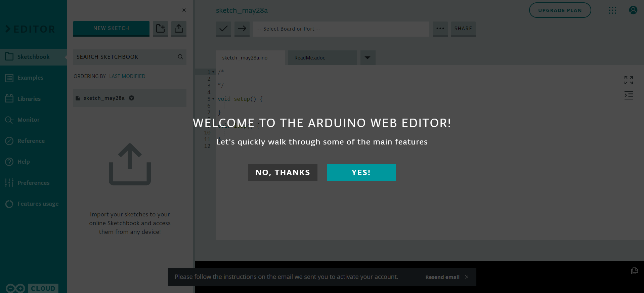644x293 pixels.
Task: Click the EDITOR logo heading
Action: [30, 29]
